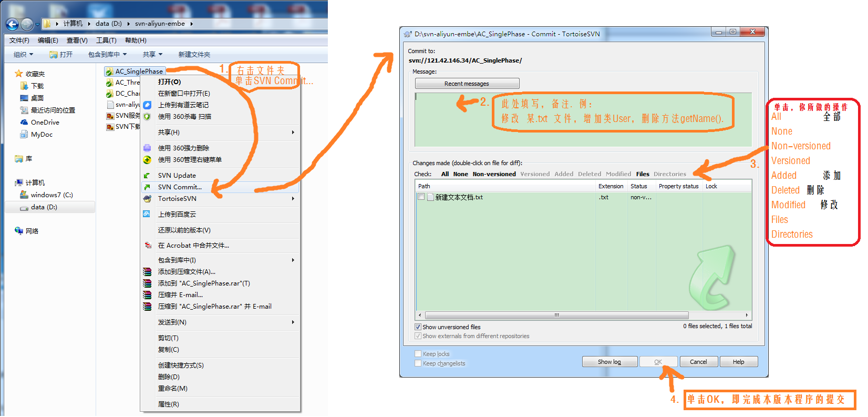The width and height of the screenshot is (868, 417).
Task: Click the Path column header
Action: (x=505, y=186)
